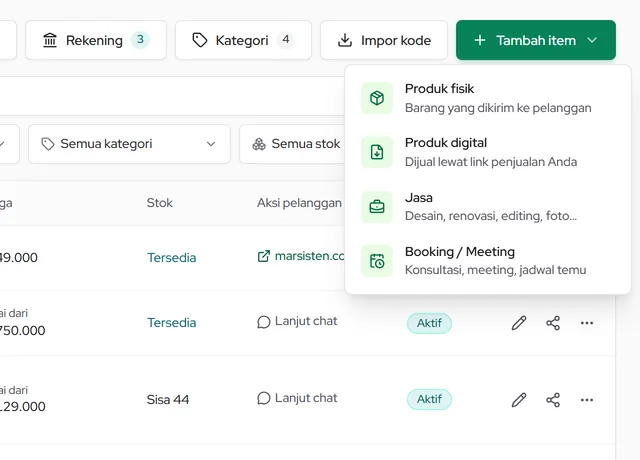
Task: Click Tersedia in the 750.000 row
Action: pos(171,323)
